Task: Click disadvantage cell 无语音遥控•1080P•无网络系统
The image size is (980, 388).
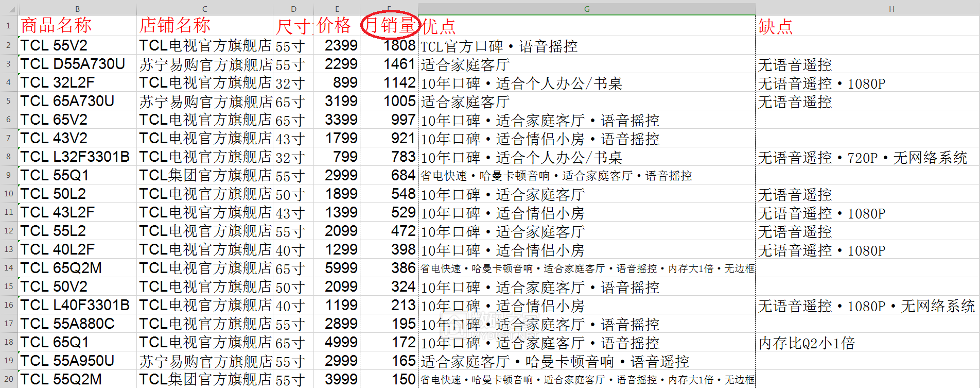Action: (868, 305)
